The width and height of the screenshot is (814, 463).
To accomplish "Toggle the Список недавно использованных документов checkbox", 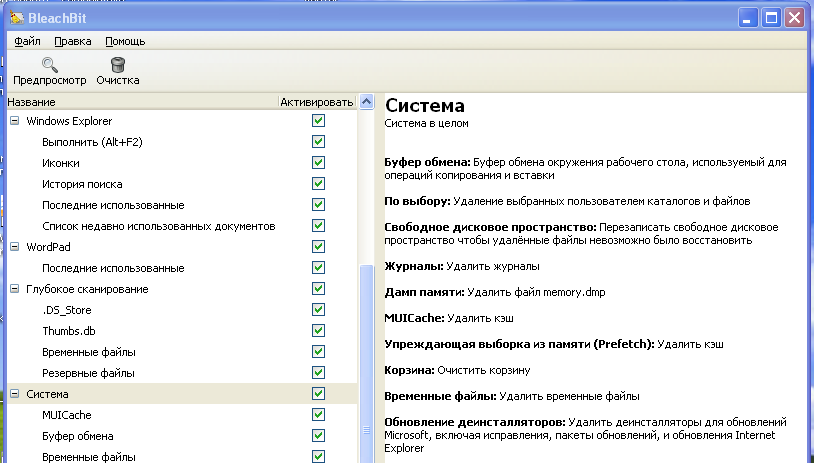I will 318,226.
